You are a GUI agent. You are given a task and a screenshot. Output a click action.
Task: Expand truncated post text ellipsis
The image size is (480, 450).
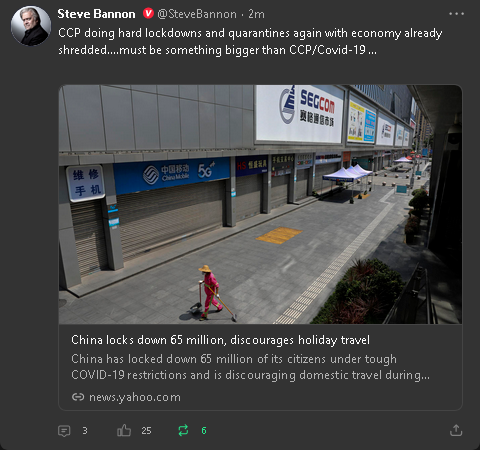(x=373, y=51)
